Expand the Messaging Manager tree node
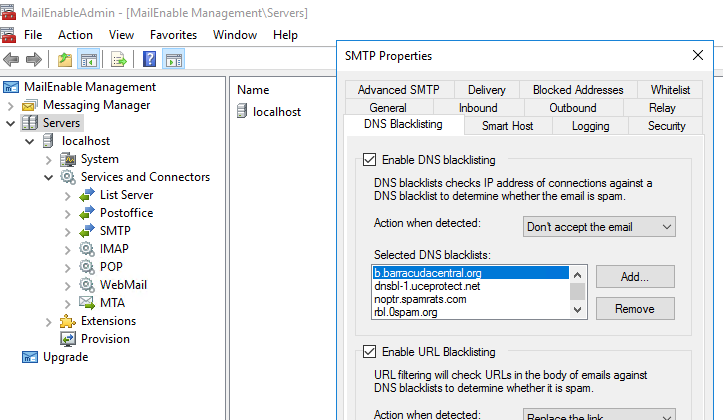Image resolution: width=723 pixels, height=420 pixels. click(x=11, y=105)
